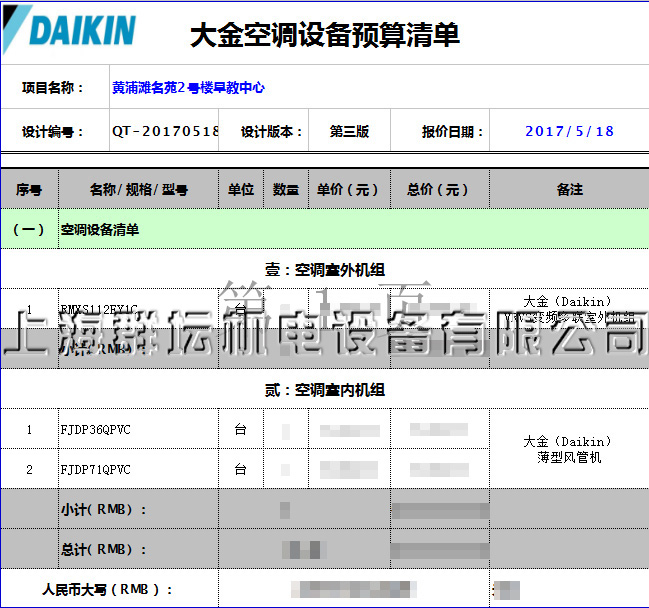Click the unit price cell of FJDP36QPVC

[x=349, y=430]
